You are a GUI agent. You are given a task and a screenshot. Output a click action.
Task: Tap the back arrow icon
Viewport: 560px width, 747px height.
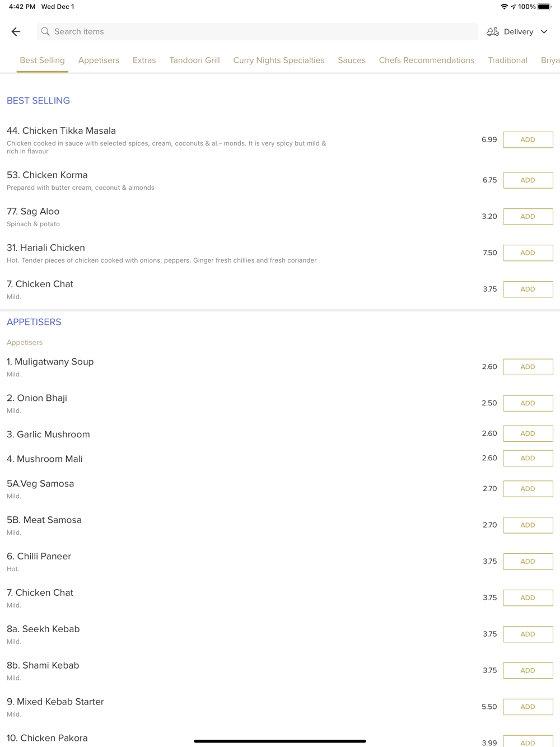point(16,32)
